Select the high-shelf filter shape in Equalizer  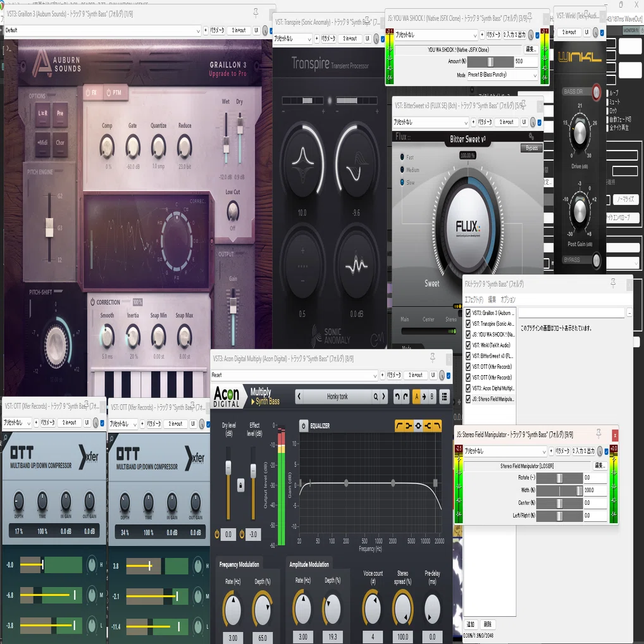coord(428,426)
